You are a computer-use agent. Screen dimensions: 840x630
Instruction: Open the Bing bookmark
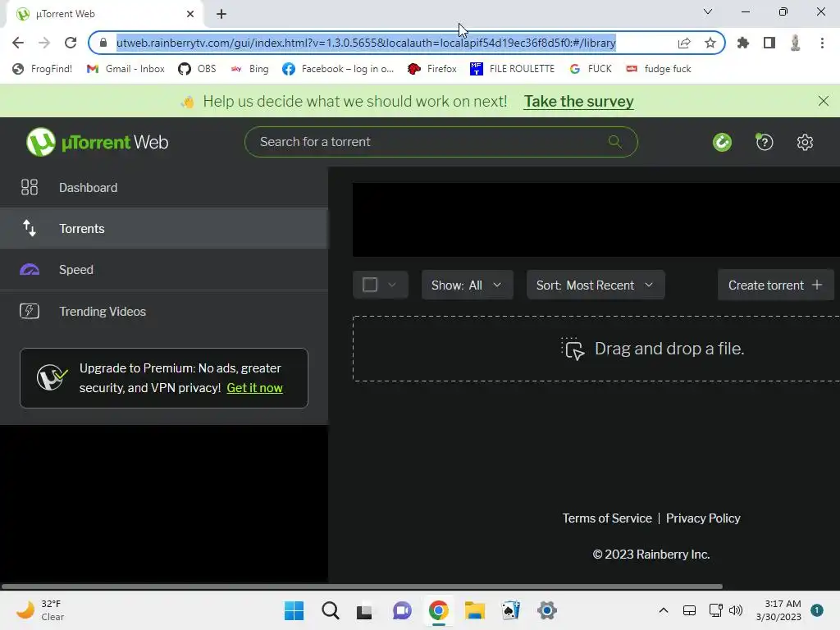click(x=249, y=69)
